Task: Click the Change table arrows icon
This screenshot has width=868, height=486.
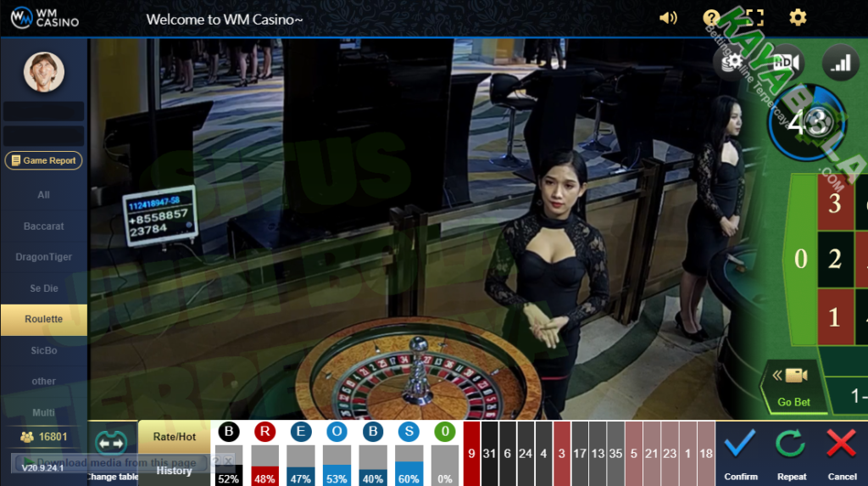Action: (111, 443)
